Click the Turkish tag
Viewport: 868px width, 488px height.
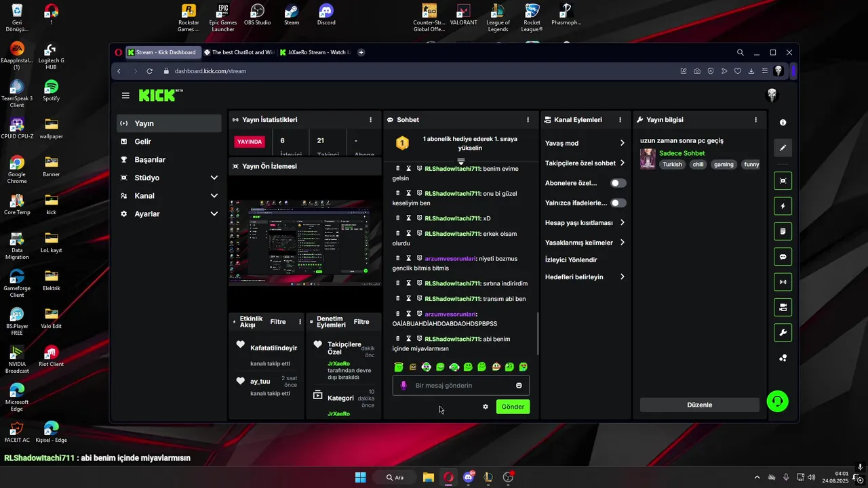click(672, 165)
